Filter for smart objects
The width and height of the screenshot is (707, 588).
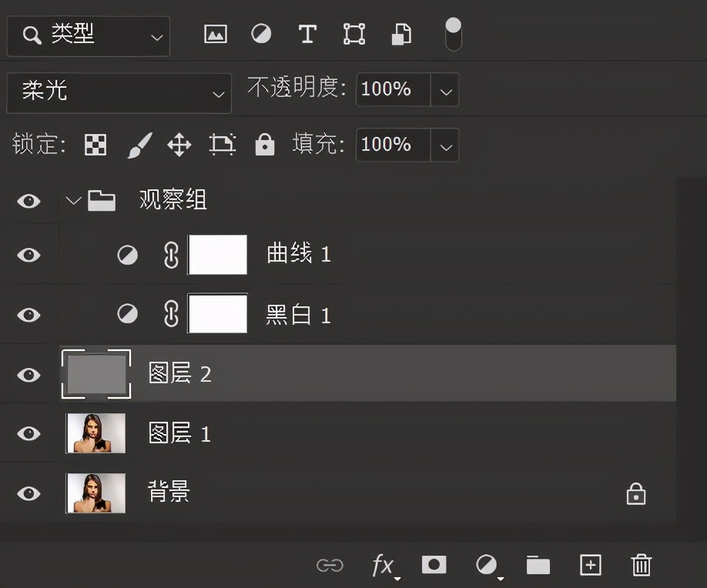pyautogui.click(x=401, y=34)
